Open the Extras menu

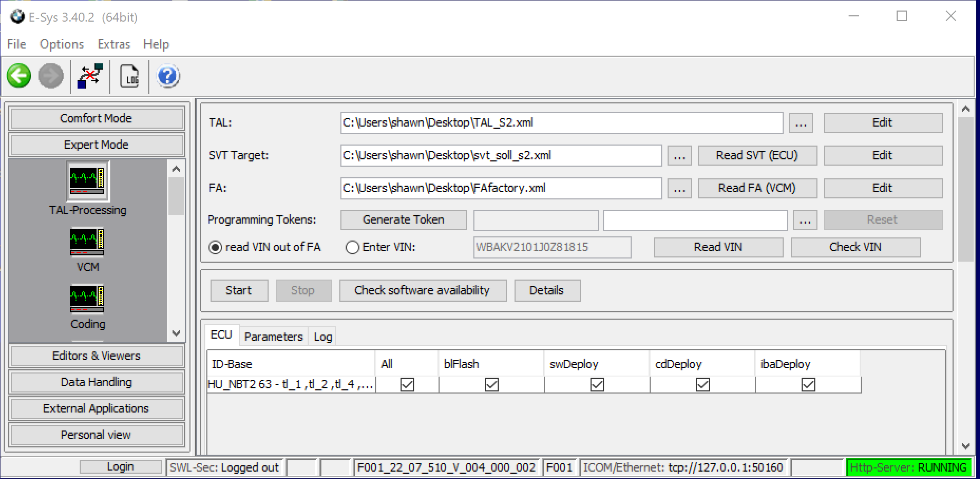coord(114,44)
